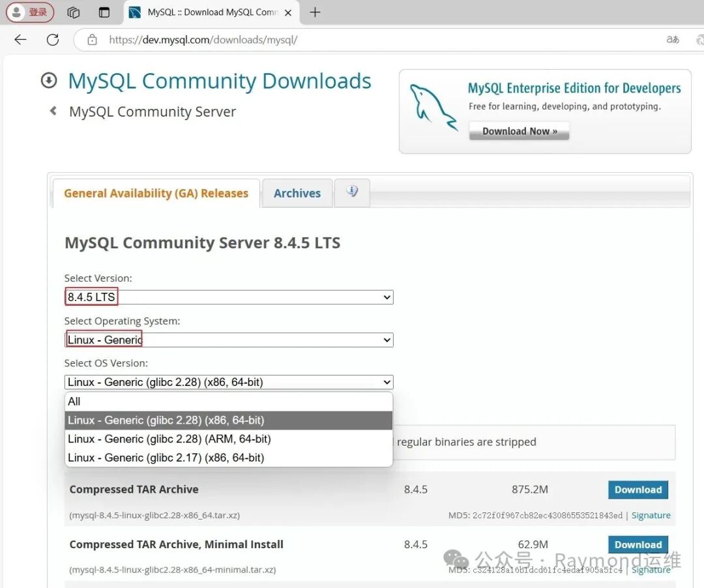
Task: Open Signature link for Compressed TAR Archive
Action: pyautogui.click(x=651, y=515)
